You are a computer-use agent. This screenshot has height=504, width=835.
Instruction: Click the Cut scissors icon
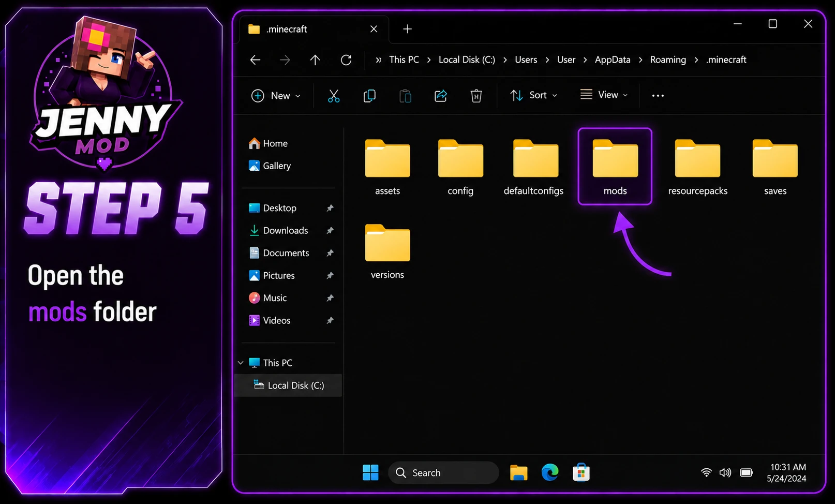334,96
